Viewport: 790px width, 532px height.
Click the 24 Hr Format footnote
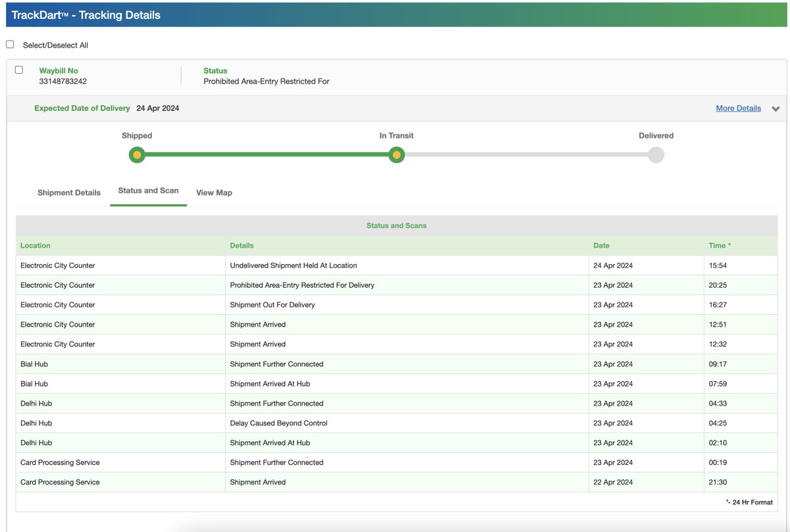pyautogui.click(x=749, y=502)
